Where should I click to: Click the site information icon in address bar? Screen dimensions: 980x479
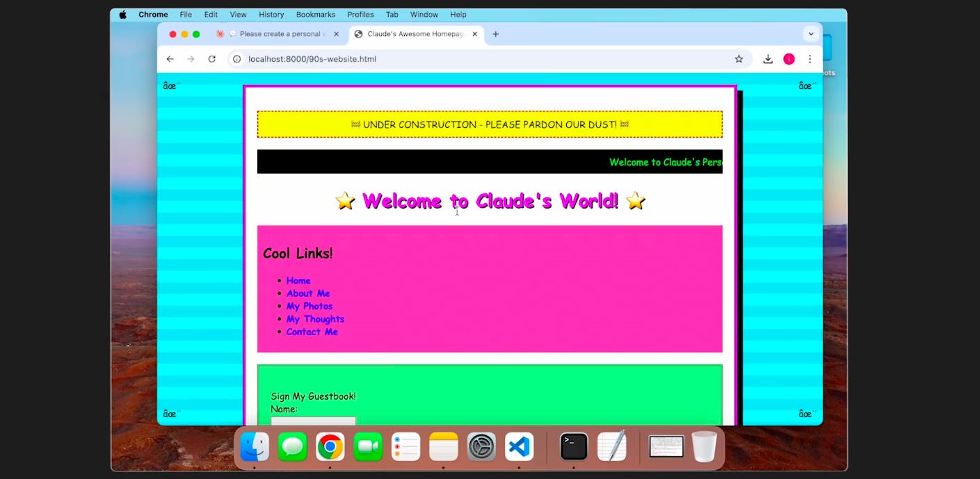[237, 59]
